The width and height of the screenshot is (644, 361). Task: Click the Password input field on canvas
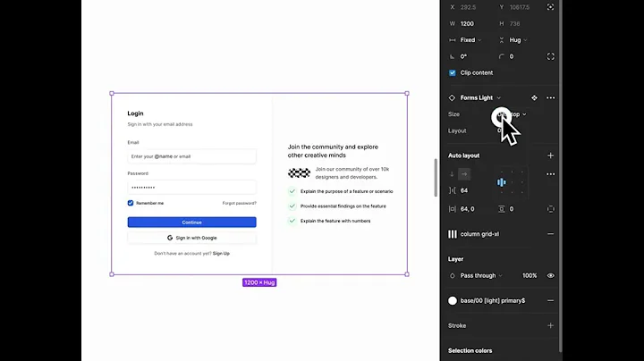click(191, 187)
